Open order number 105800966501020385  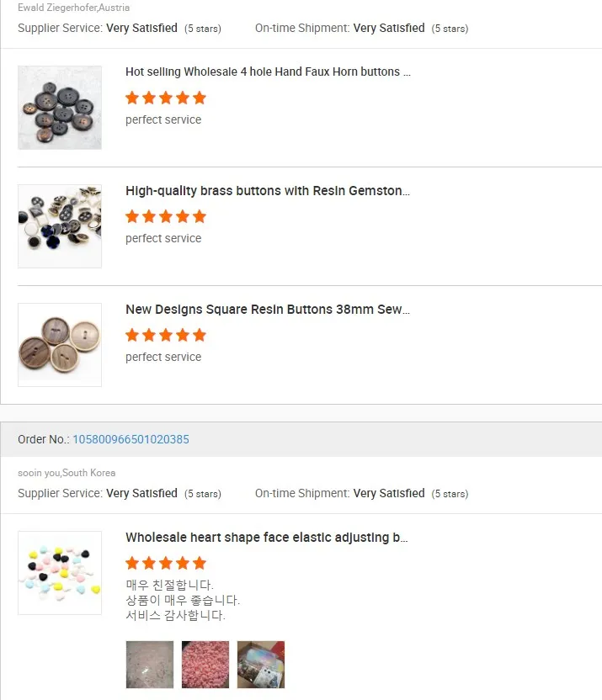click(x=131, y=439)
